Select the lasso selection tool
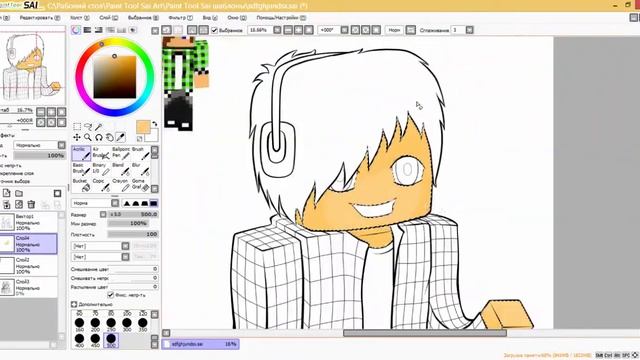640x360 pixels. 88,127
